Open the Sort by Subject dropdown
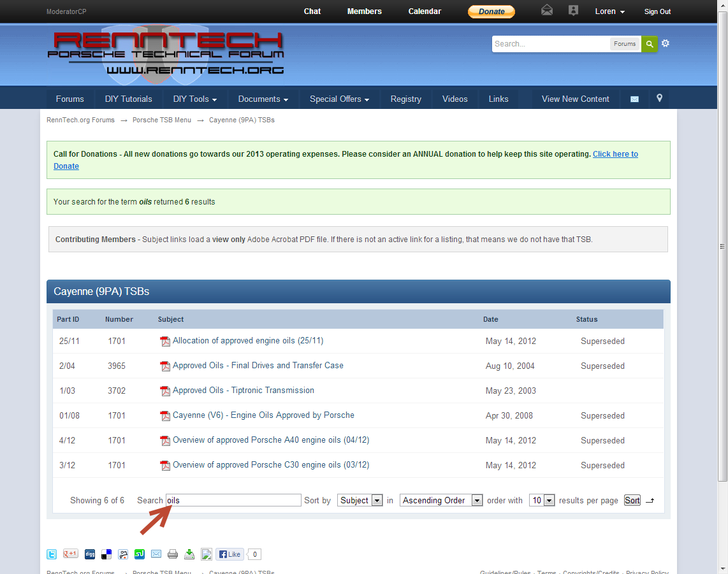 click(360, 501)
